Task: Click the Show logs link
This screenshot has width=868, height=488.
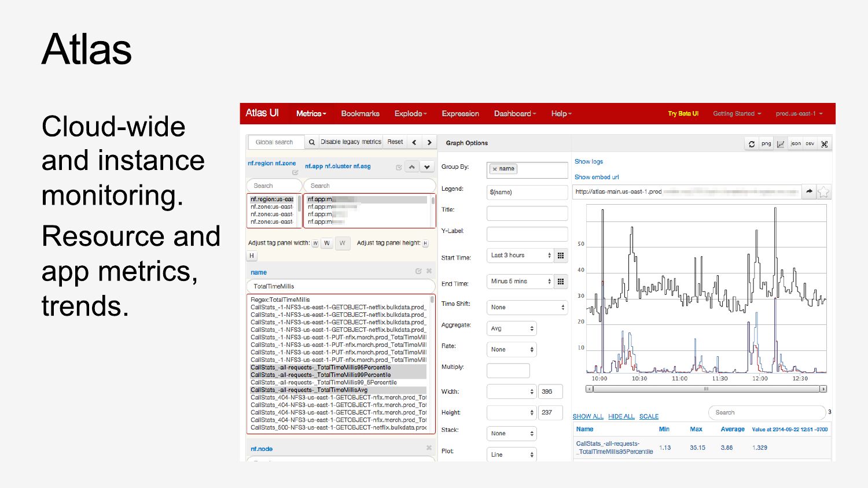Action: pyautogui.click(x=589, y=162)
